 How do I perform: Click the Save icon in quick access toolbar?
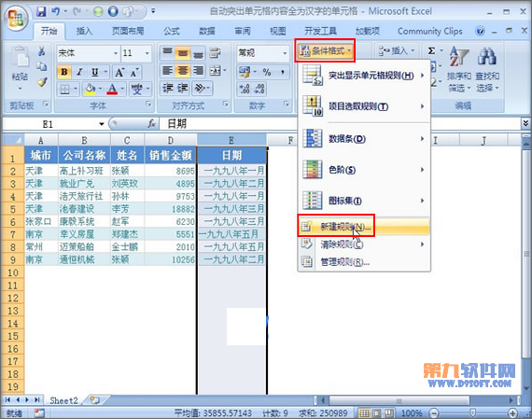(41, 12)
